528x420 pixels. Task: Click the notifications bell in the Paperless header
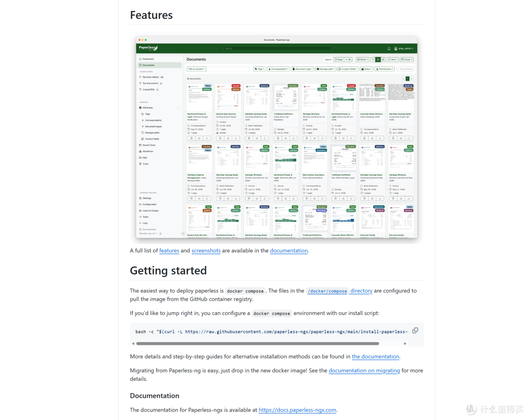pos(389,48)
